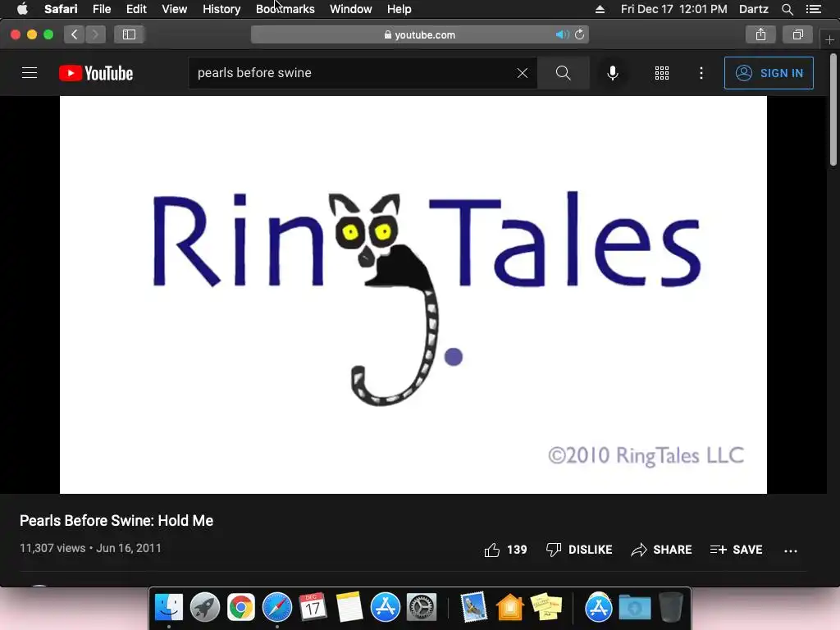Open the App Store in the Dock
Image resolution: width=840 pixels, height=630 pixels.
pyautogui.click(x=386, y=608)
